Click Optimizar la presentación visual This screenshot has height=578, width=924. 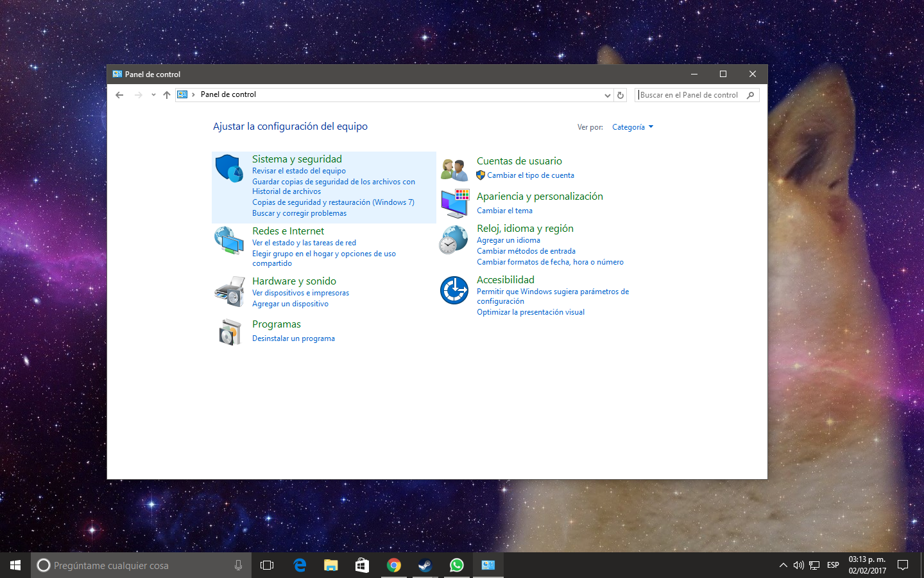point(531,312)
